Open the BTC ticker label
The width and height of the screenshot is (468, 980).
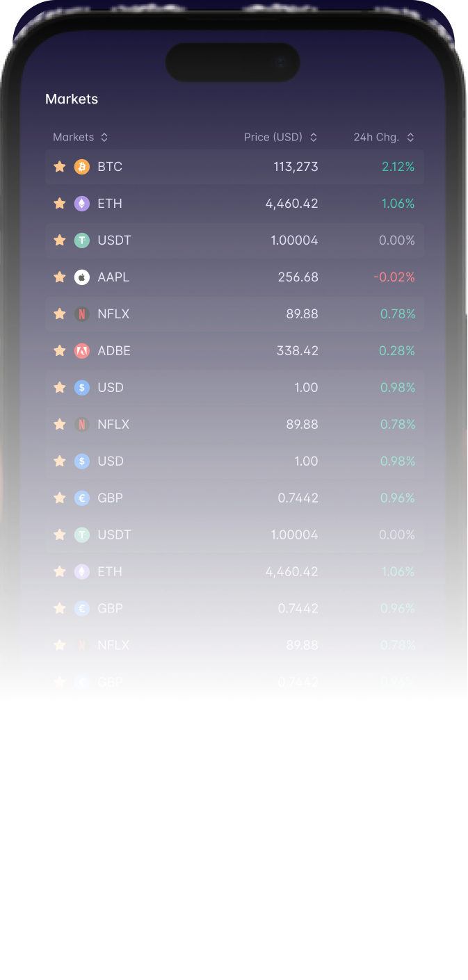click(x=110, y=167)
